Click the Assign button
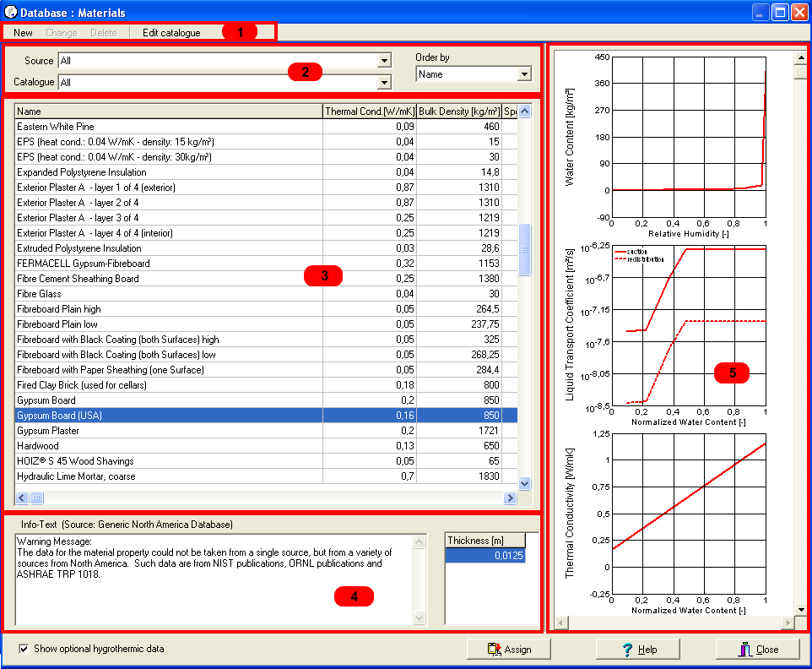Viewport: 812px width, 669px height. coord(508,650)
